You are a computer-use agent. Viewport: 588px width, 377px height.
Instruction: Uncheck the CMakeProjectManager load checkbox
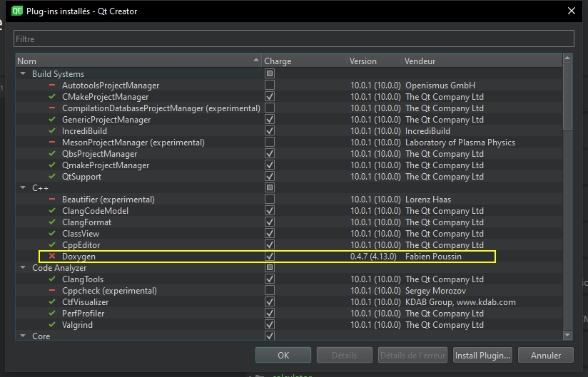(270, 97)
